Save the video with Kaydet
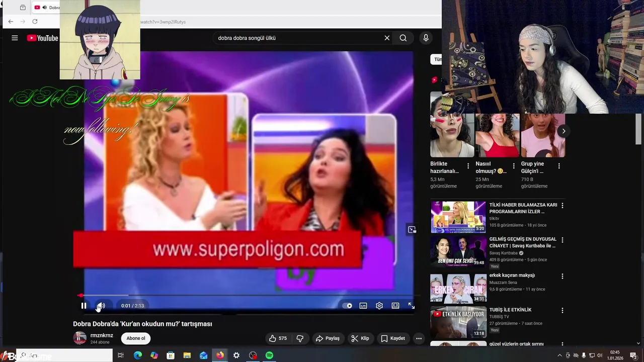Screen dimensions: 644x362 pos(393,338)
